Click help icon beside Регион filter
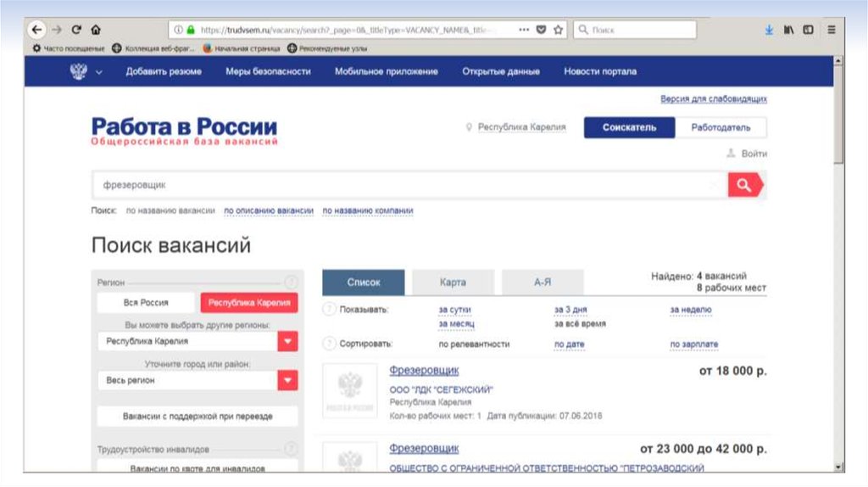 coord(292,282)
